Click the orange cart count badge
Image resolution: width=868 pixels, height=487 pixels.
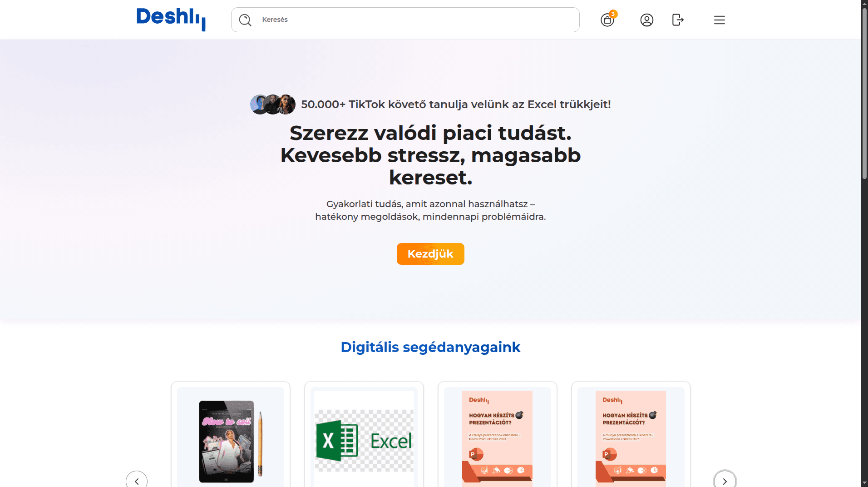613,14
